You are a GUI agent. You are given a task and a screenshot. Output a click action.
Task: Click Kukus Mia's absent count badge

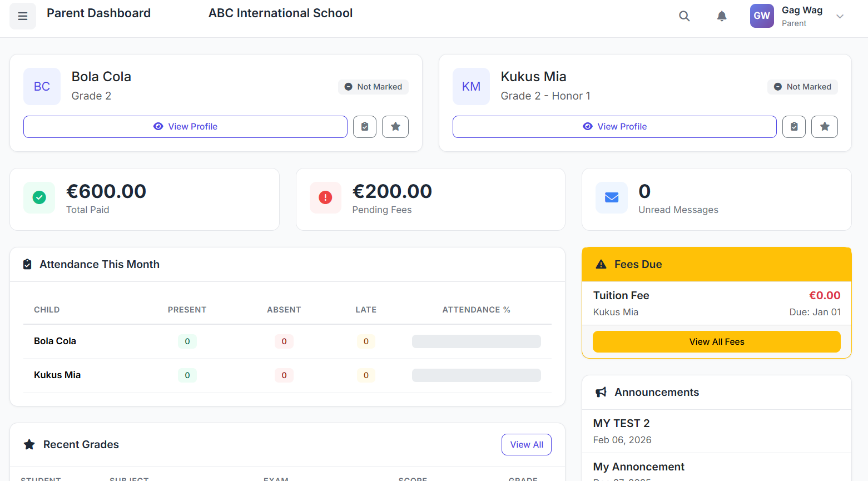click(x=284, y=375)
